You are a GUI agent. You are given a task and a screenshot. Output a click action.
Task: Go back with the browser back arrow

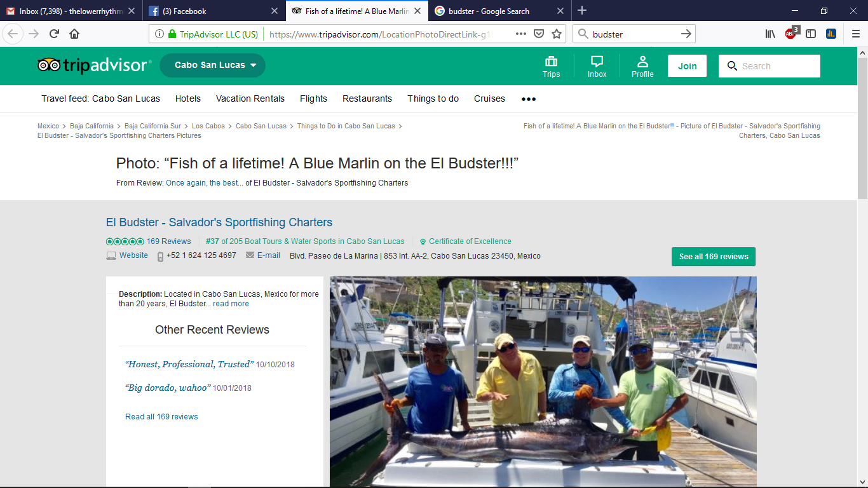13,34
